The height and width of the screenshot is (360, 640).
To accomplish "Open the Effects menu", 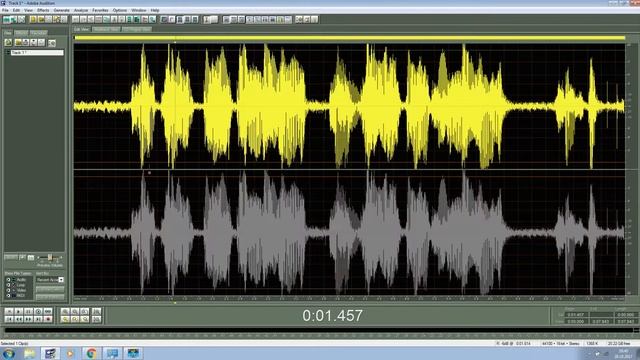I will tap(43, 10).
